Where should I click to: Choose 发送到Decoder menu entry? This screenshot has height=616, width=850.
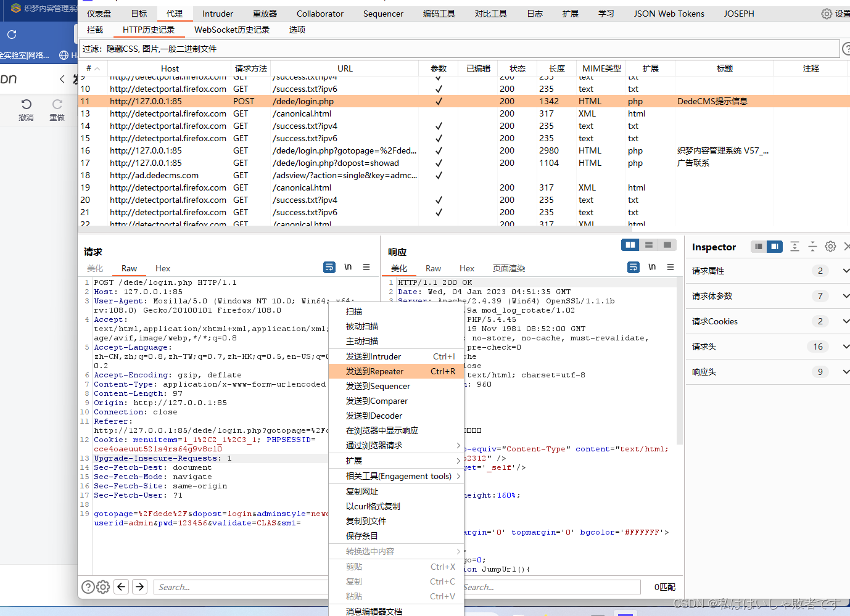[396, 416]
